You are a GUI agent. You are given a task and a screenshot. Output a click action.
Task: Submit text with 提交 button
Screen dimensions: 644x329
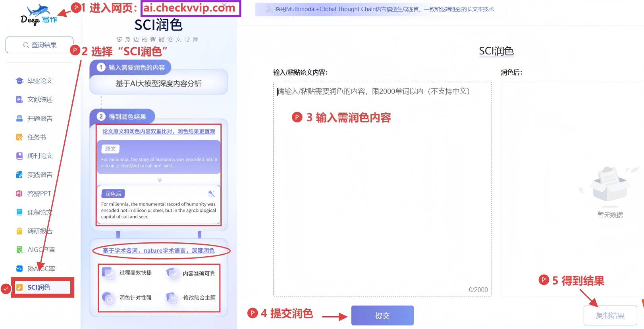coord(382,315)
